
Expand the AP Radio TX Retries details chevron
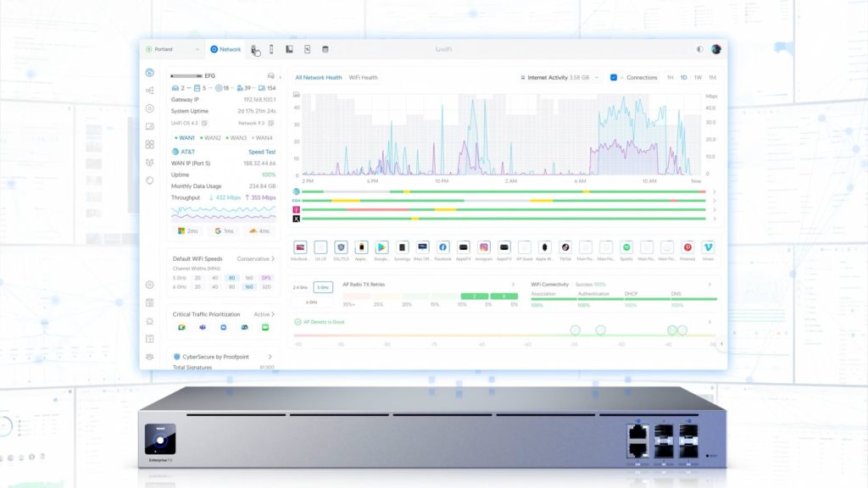[x=513, y=286]
